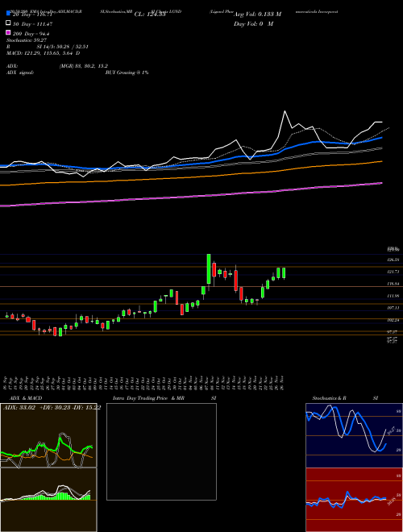Click the 'MACD: 121.29, 115.65, 5.64 D' readout

(43, 53)
